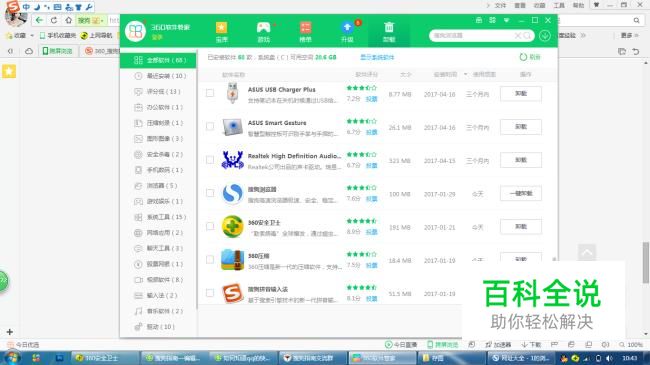Check the 360压缩 row checkbox
The image size is (650, 365).
point(210,260)
